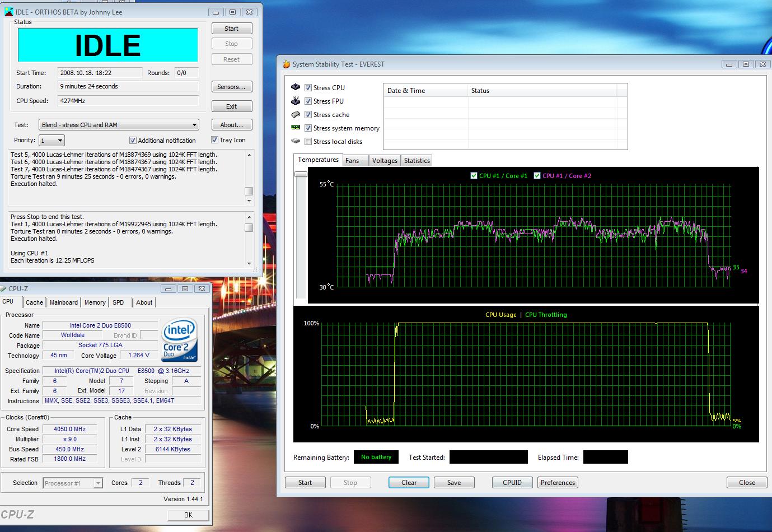The width and height of the screenshot is (772, 532).
Task: Enable Stress local disks
Action: tap(308, 142)
